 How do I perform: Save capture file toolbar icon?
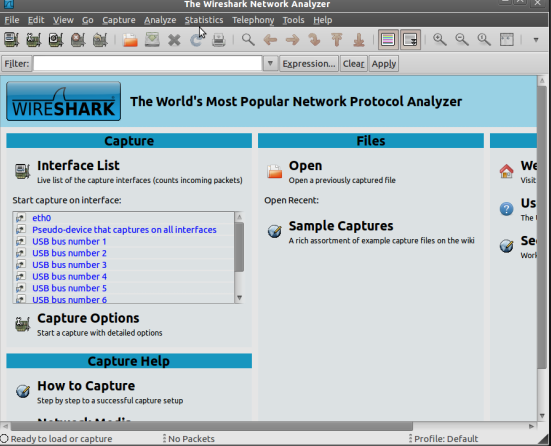point(152,39)
